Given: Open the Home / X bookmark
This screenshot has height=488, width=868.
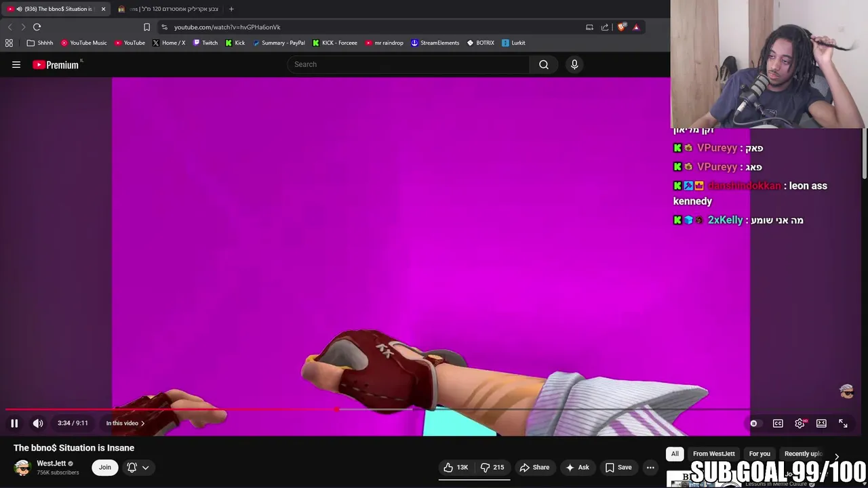Looking at the screenshot, I should (169, 43).
